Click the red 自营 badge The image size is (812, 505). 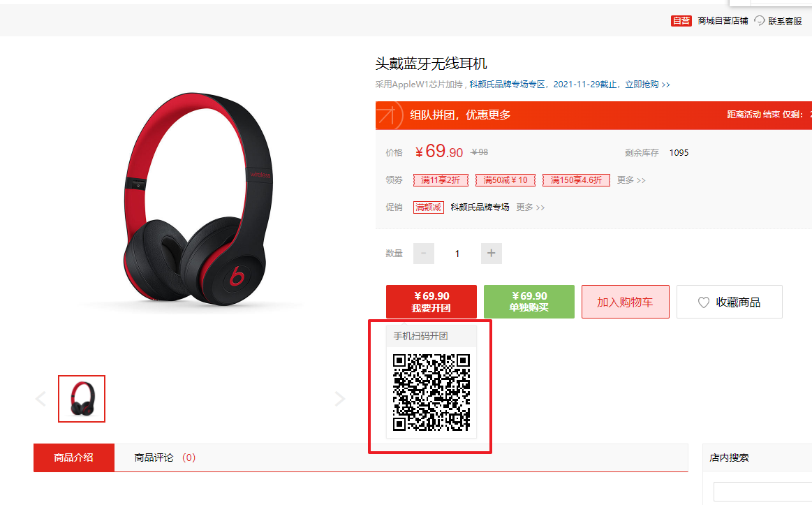(x=681, y=21)
